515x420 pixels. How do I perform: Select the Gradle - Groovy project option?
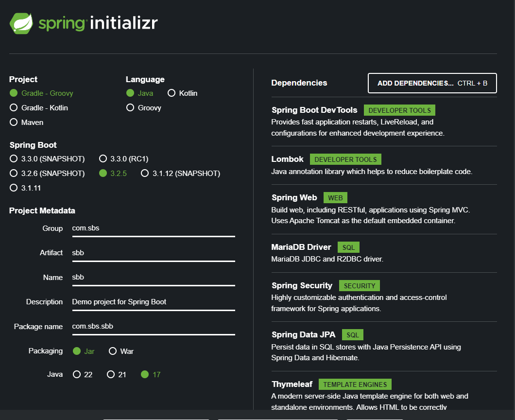pyautogui.click(x=41, y=93)
